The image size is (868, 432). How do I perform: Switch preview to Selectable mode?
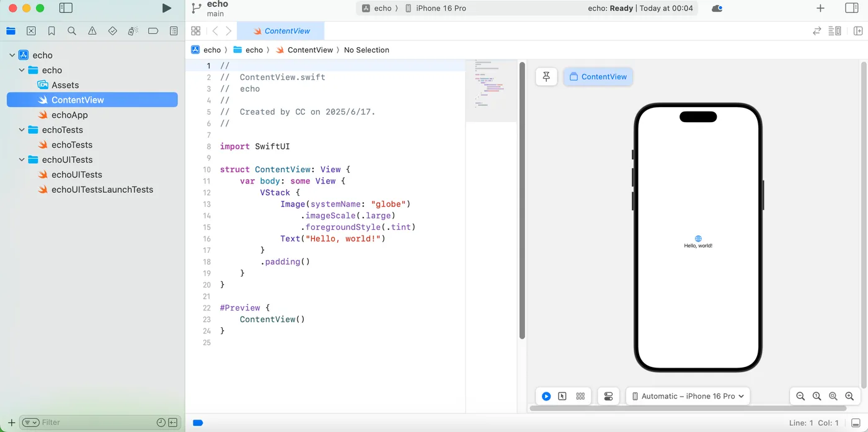click(562, 396)
